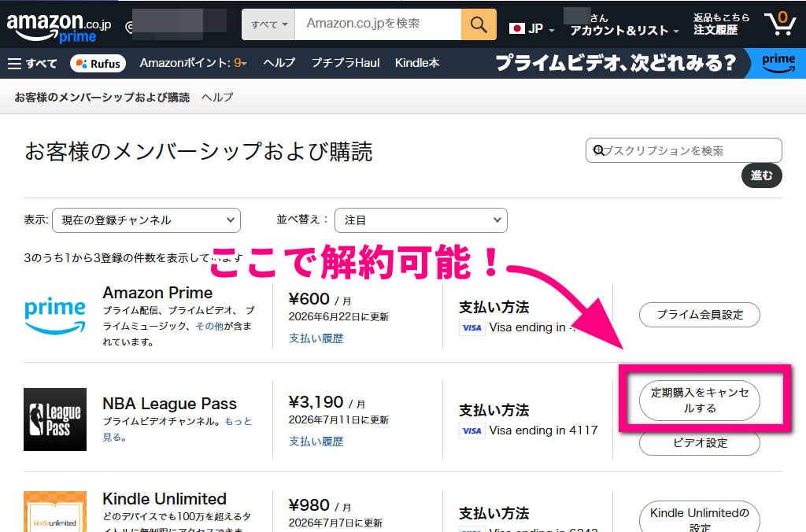
Task: Focus the Amazon.co.jp search field
Action: [x=378, y=24]
